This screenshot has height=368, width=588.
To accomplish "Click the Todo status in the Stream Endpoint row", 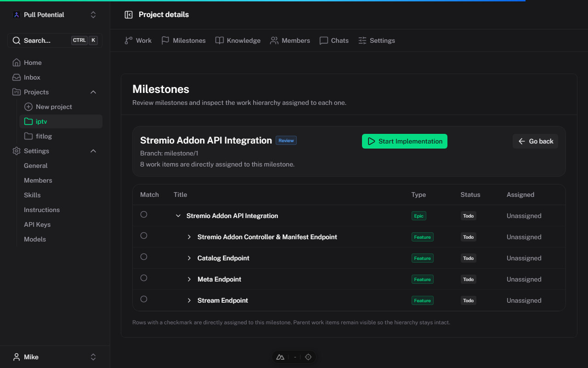I will (469, 300).
